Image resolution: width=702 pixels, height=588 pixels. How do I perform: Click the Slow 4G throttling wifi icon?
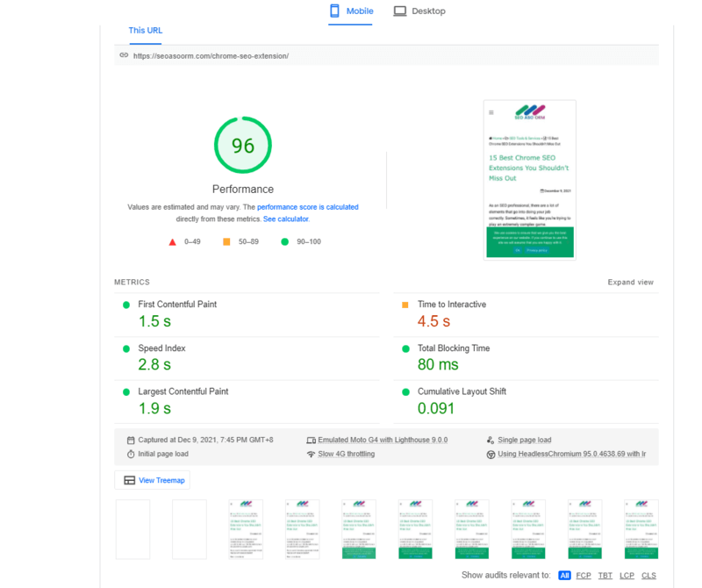click(x=311, y=455)
